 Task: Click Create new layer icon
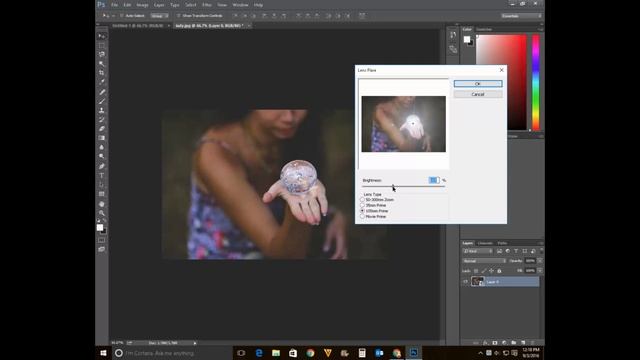(523, 342)
